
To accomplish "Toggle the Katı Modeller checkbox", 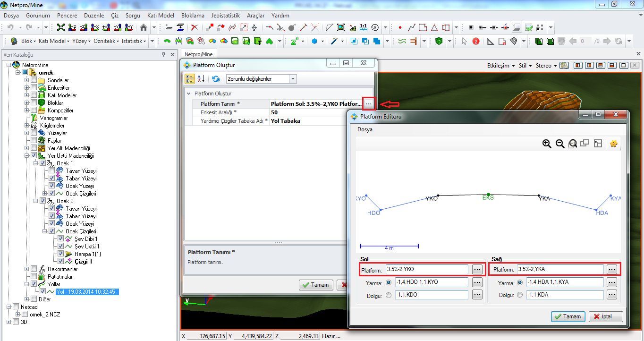I will [x=34, y=95].
